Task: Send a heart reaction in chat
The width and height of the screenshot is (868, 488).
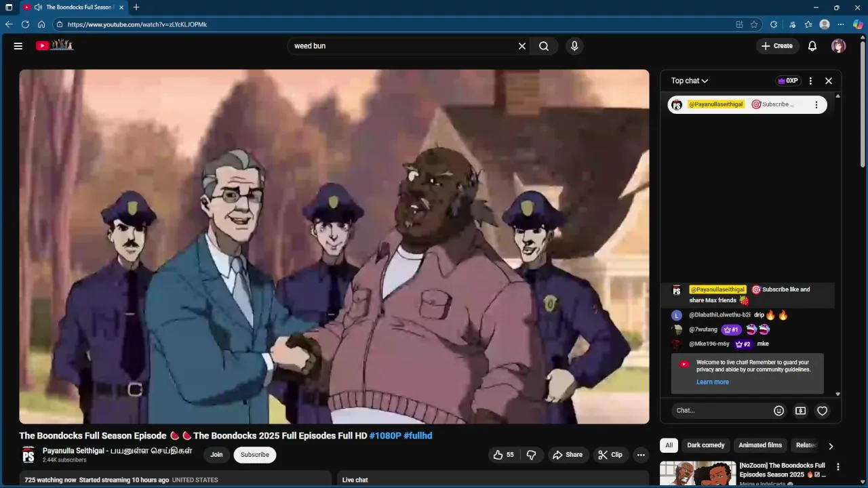Action: tap(823, 411)
